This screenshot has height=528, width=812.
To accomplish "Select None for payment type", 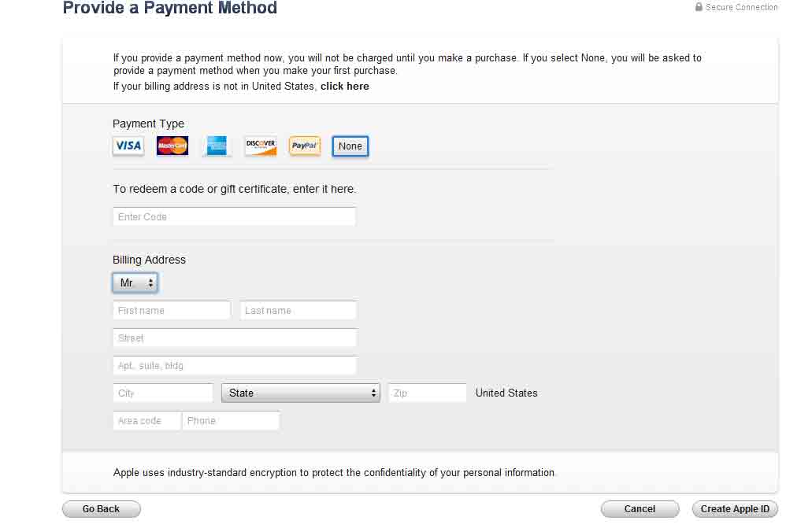I will point(350,146).
